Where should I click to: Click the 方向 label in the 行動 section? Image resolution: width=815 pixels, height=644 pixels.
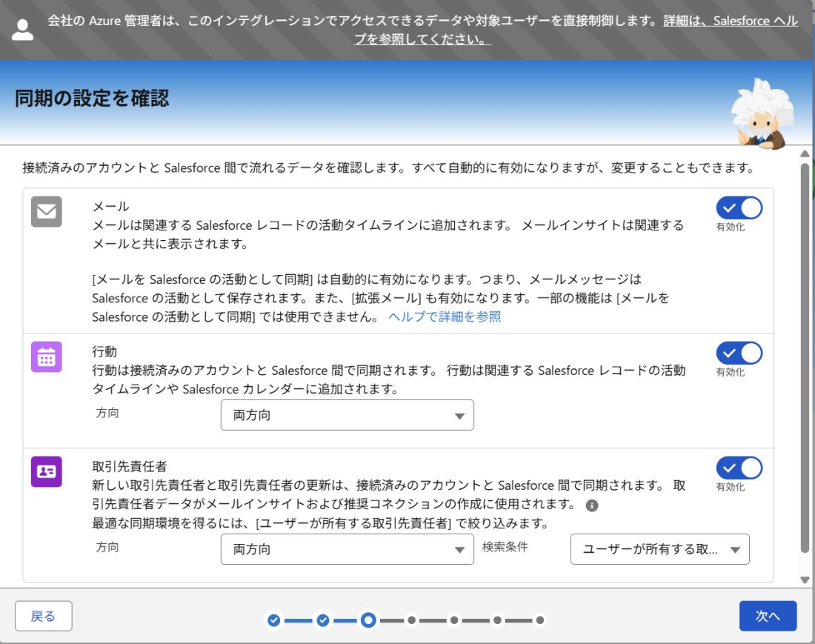pyautogui.click(x=107, y=413)
